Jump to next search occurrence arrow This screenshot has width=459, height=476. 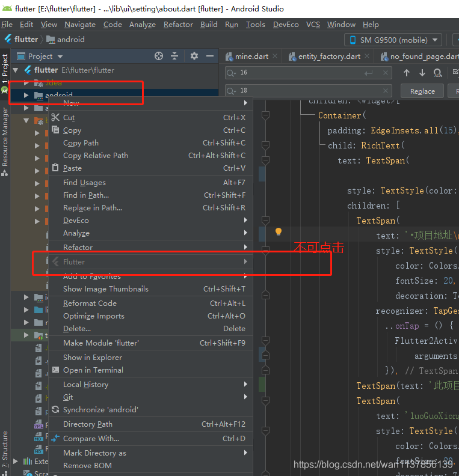coord(422,73)
